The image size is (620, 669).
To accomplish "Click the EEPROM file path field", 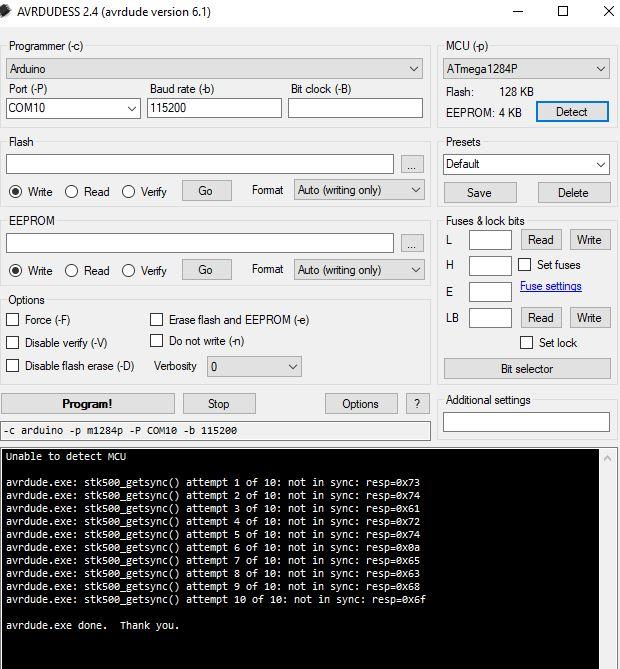I will coord(200,243).
